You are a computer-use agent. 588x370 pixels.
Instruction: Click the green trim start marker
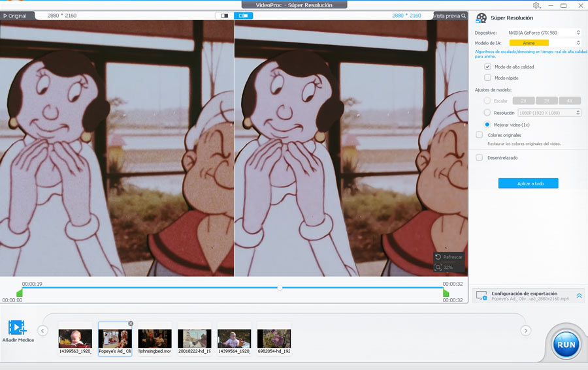pos(20,292)
